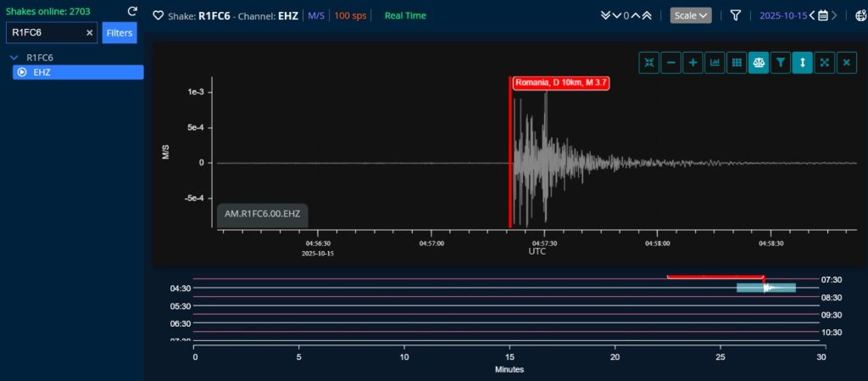Click the grid spectrogram icon
This screenshot has height=381, width=868.
click(737, 62)
